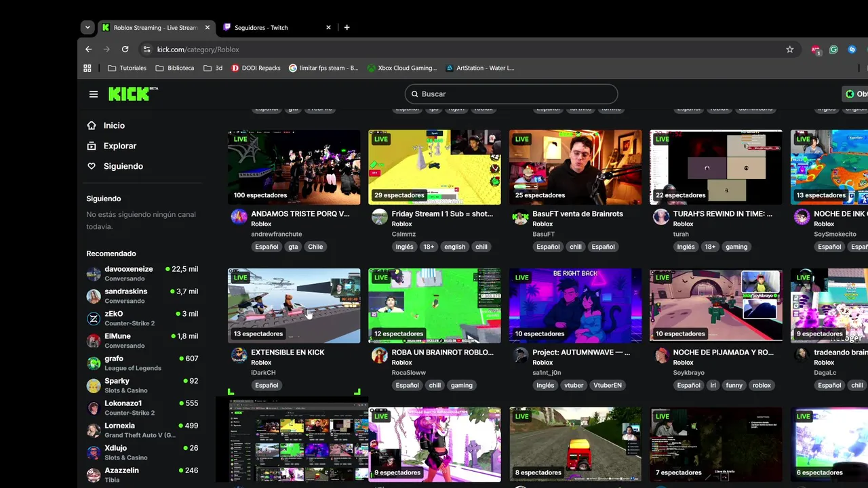Open the Chrome tab search dropdown arrow

[87, 28]
